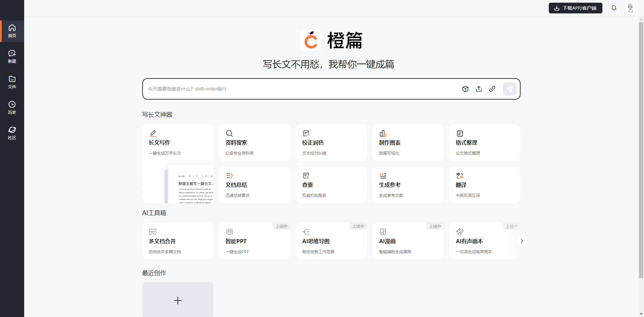
Task: Click the 迅速总结要点 text
Action: [237, 196]
